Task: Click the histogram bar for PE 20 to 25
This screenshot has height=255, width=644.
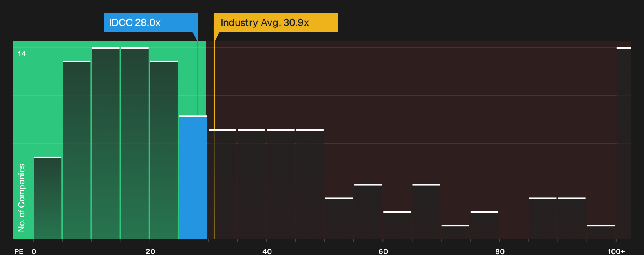Action: pos(164,150)
